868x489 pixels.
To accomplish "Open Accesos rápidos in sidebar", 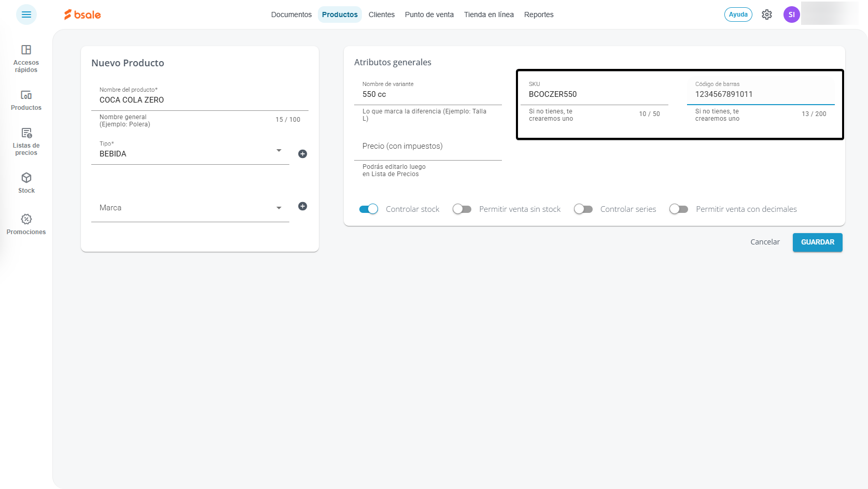I will 26,59.
